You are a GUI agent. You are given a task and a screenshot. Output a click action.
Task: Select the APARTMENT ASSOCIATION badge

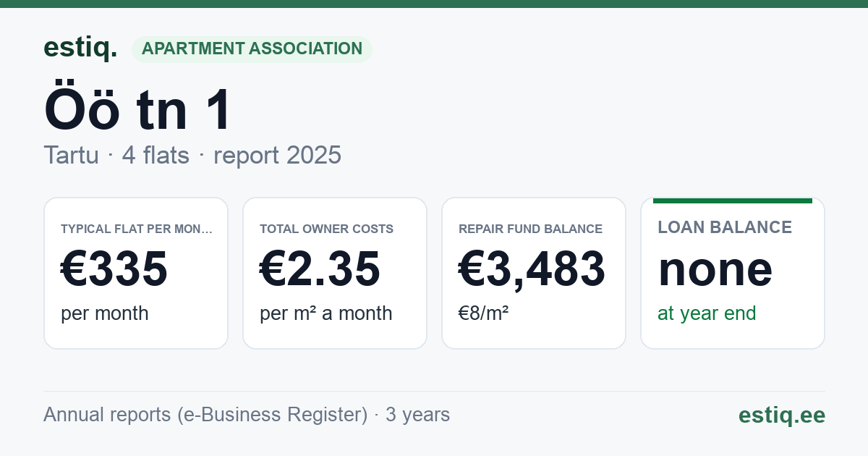coord(252,49)
